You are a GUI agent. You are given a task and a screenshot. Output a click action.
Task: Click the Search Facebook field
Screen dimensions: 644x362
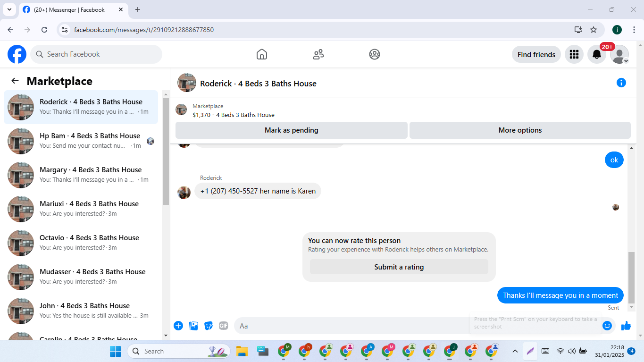tap(96, 54)
